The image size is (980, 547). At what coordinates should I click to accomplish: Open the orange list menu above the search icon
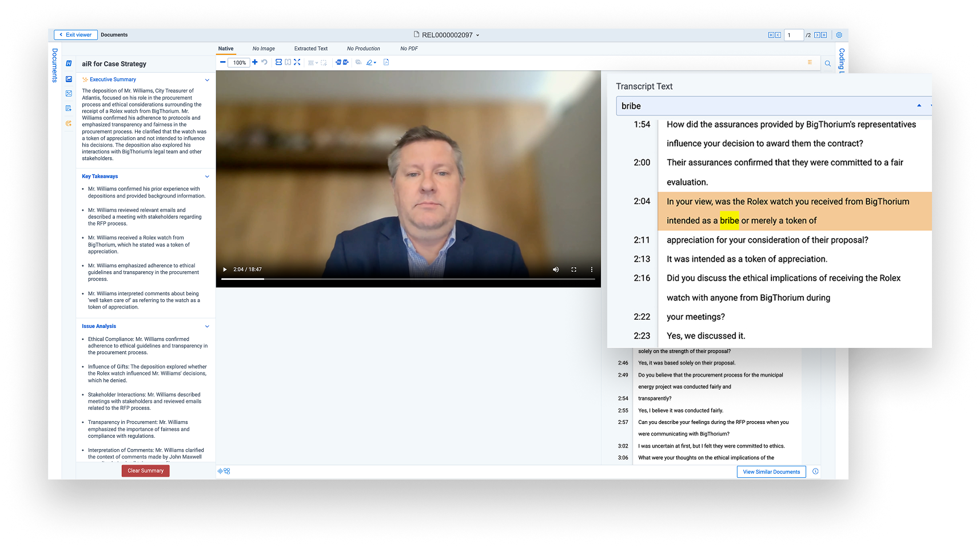(x=810, y=62)
